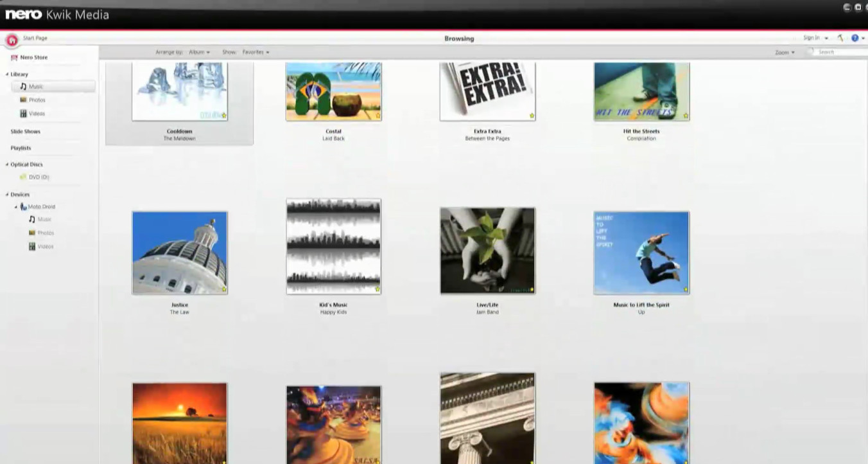Screen dimensions: 868x464
Task: Maximize the Nero Kwik Media window
Action: [x=858, y=8]
